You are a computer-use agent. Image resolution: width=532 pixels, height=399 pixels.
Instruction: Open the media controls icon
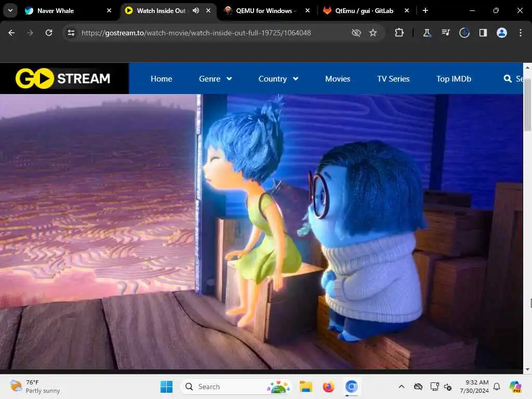point(445,33)
